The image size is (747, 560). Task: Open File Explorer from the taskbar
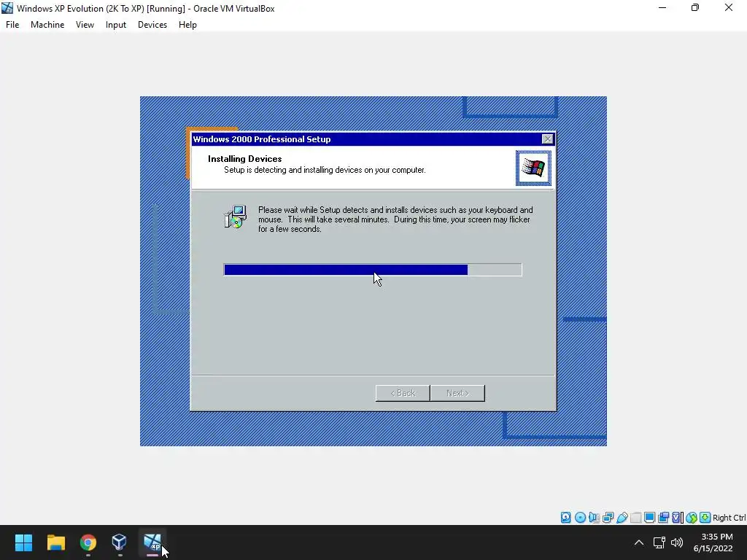(x=55, y=542)
